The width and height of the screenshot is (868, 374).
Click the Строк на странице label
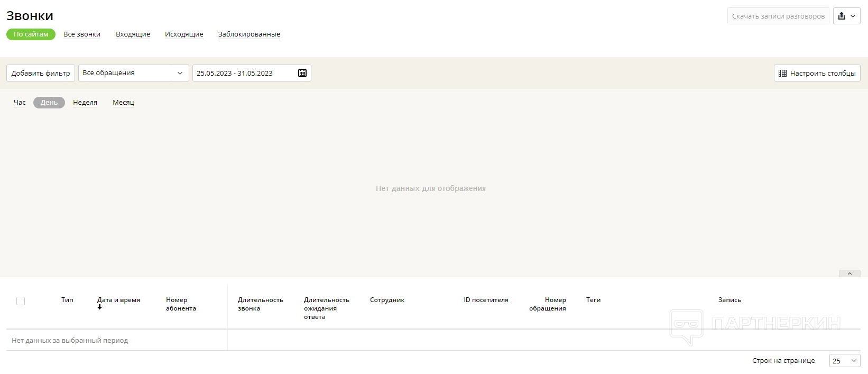tap(783, 361)
